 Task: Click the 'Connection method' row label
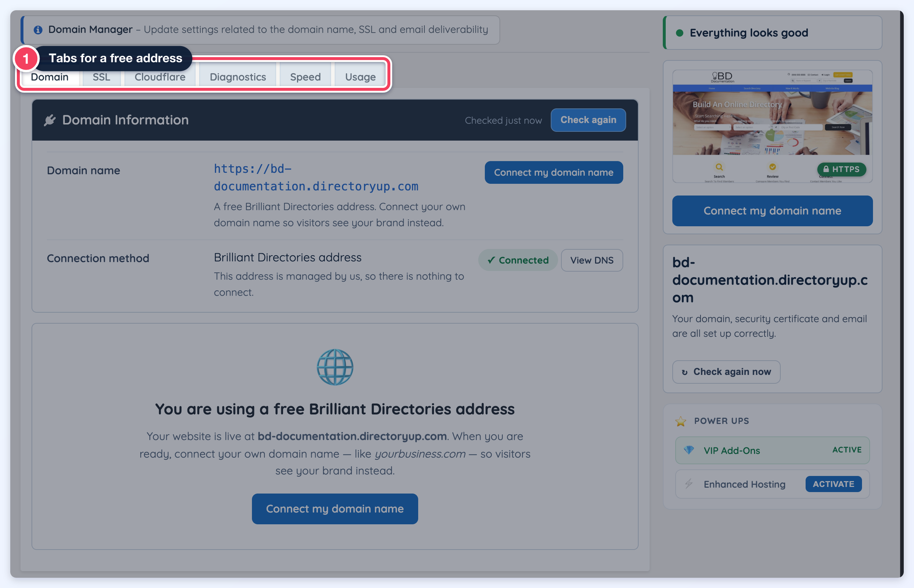click(98, 258)
